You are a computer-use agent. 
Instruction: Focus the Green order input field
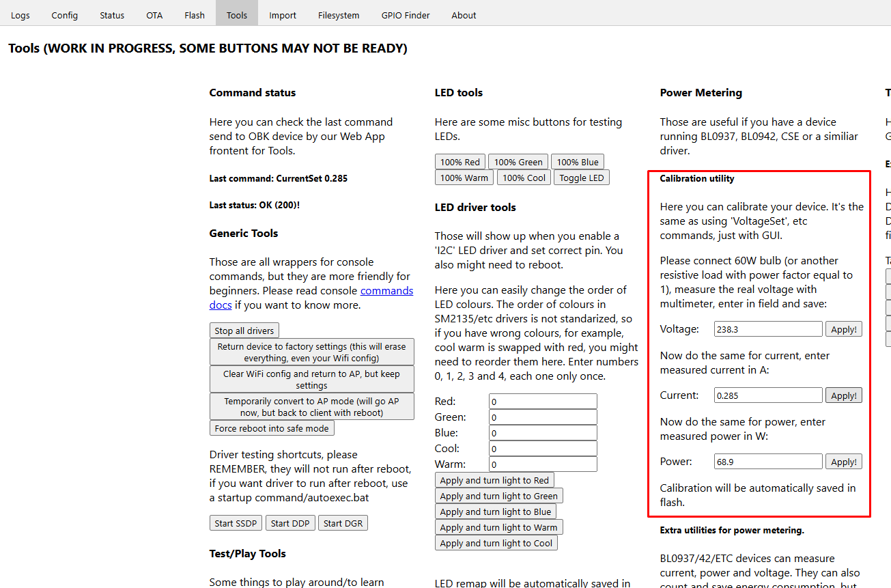543,417
